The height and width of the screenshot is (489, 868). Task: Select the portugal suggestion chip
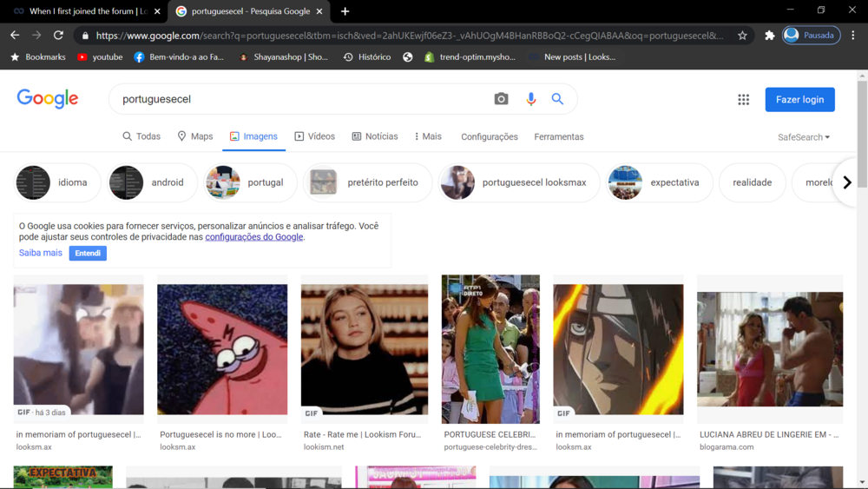250,182
